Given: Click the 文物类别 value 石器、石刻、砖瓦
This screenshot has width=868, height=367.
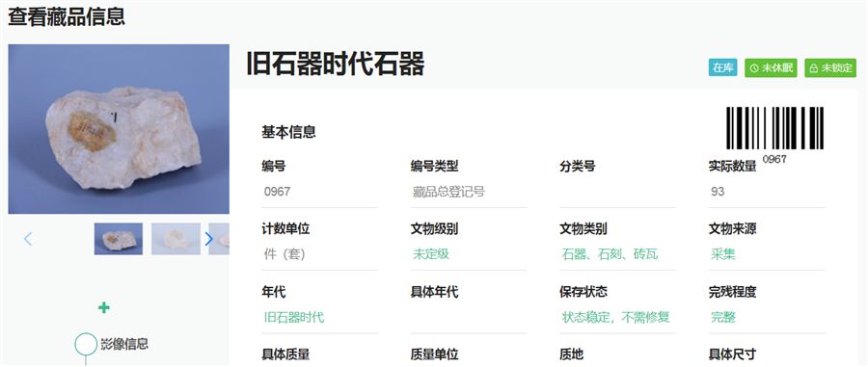Looking at the screenshot, I should [x=610, y=254].
